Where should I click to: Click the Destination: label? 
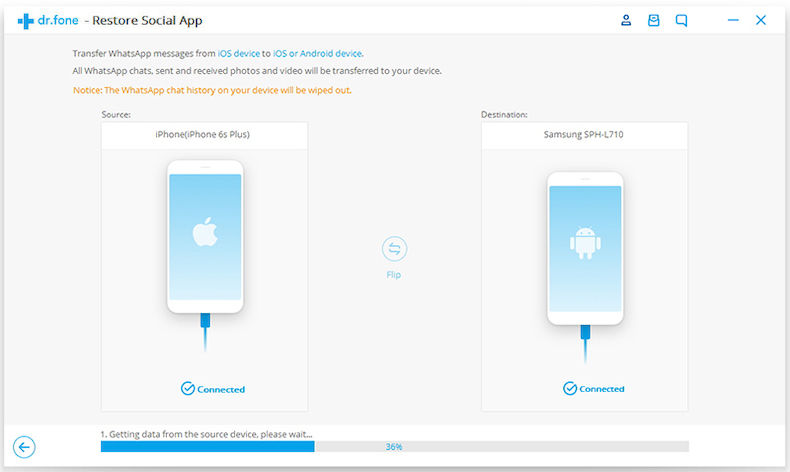click(504, 115)
